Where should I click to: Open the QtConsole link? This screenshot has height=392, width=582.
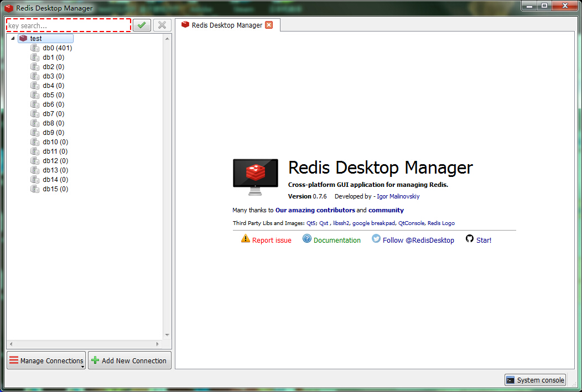click(411, 223)
